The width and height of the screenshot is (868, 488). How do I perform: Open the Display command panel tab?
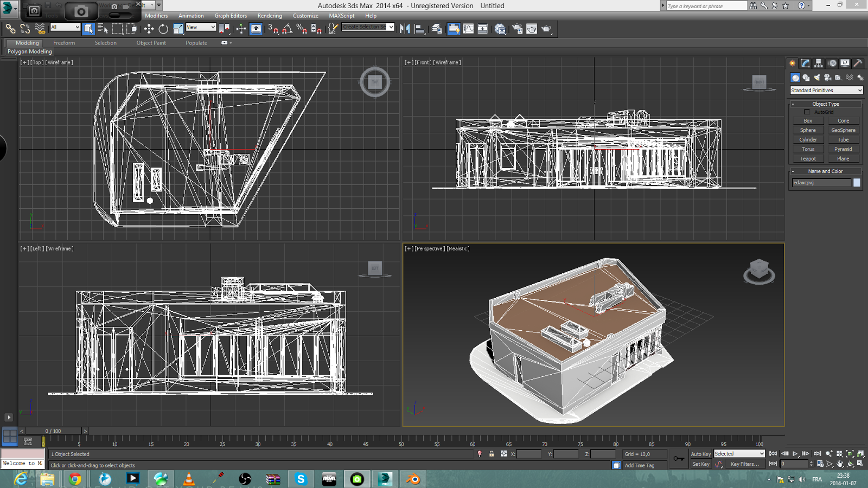tap(845, 63)
